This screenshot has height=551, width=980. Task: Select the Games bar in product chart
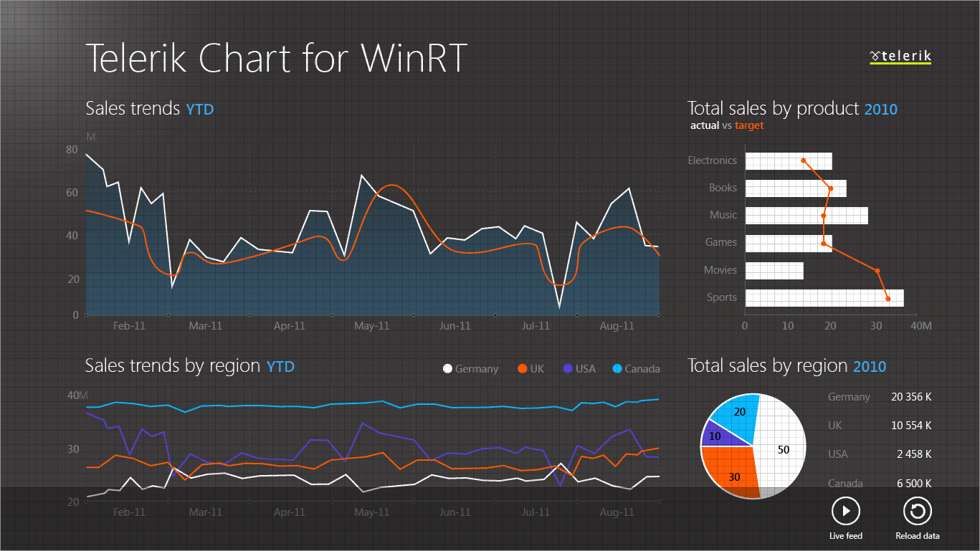click(789, 243)
